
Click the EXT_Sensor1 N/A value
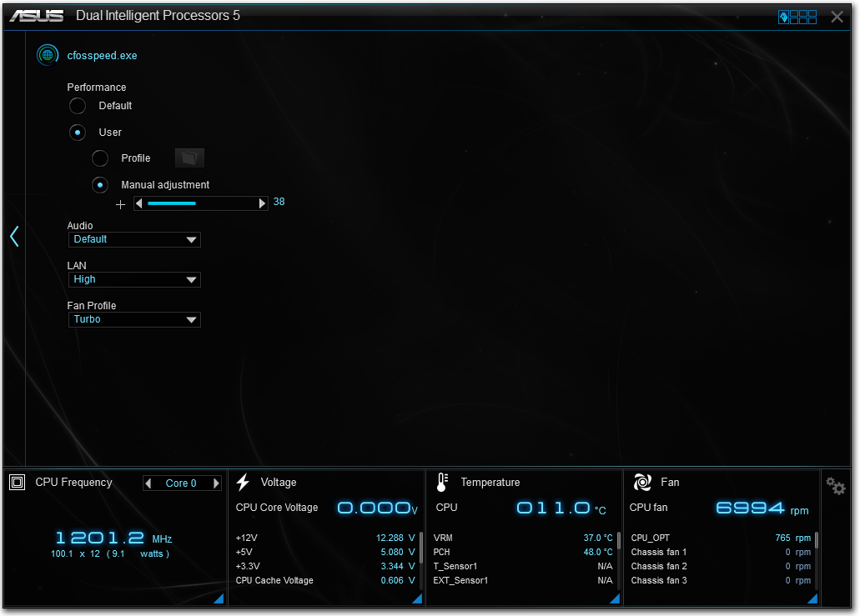605,580
